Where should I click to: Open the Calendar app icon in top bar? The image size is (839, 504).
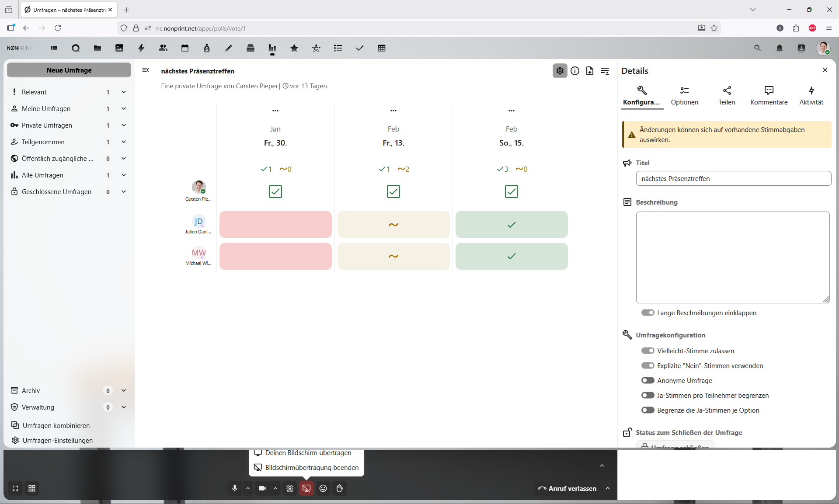185,48
